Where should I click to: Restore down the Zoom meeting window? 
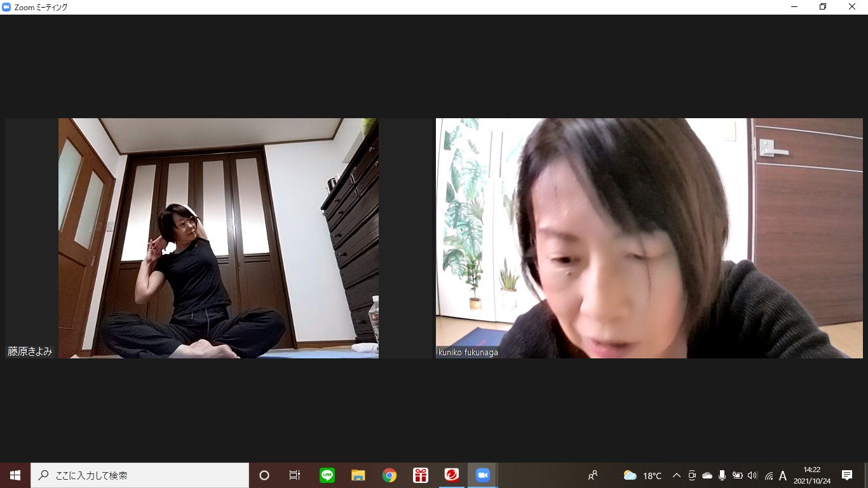[x=823, y=7]
